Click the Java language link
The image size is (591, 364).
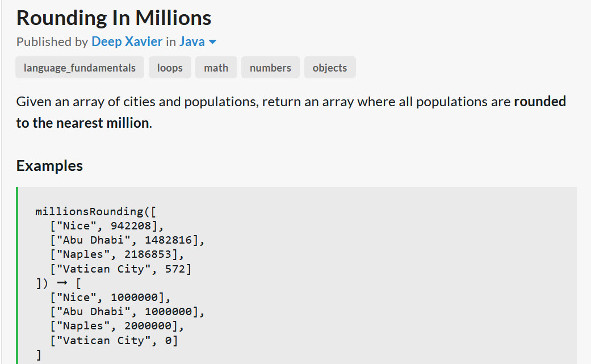point(192,41)
